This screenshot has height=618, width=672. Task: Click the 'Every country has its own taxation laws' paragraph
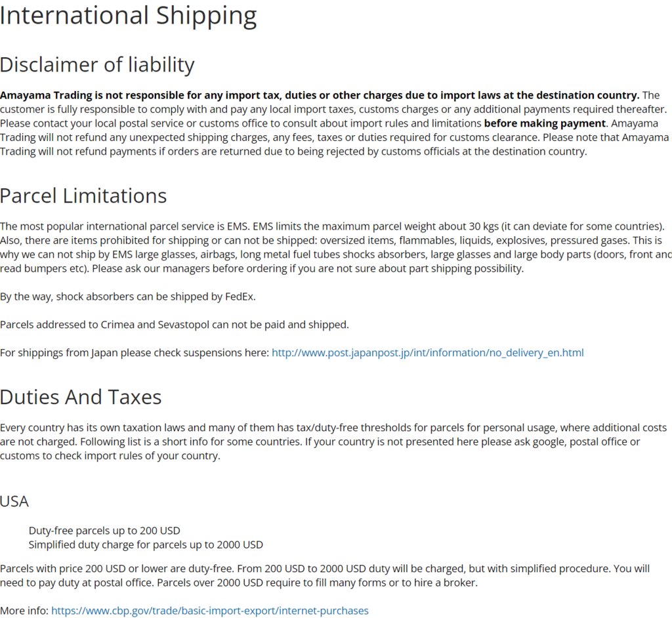[x=333, y=442]
